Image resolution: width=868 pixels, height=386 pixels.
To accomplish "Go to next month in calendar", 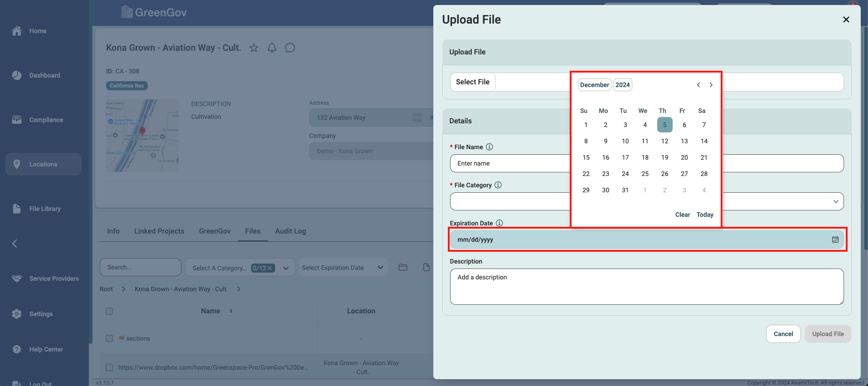I will [711, 85].
